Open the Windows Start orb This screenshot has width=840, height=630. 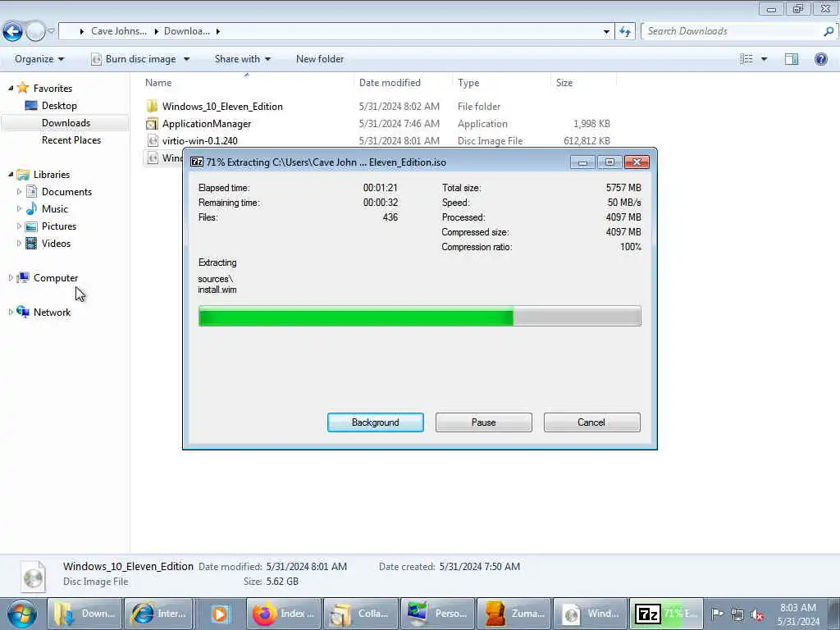coord(22,614)
